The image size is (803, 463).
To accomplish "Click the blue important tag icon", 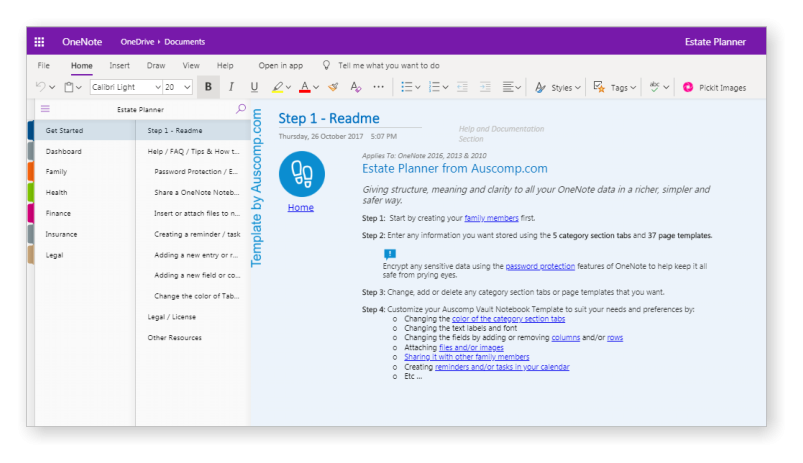I will point(390,254).
